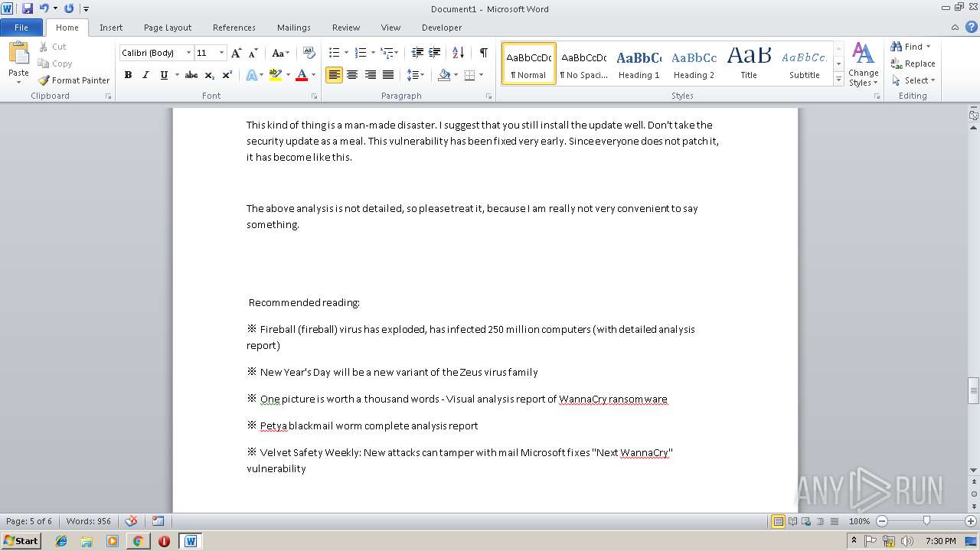Sort text A to Z

point(459,53)
